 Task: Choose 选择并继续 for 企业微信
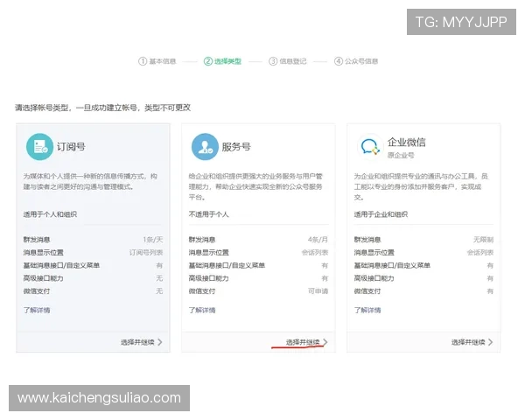pos(472,342)
